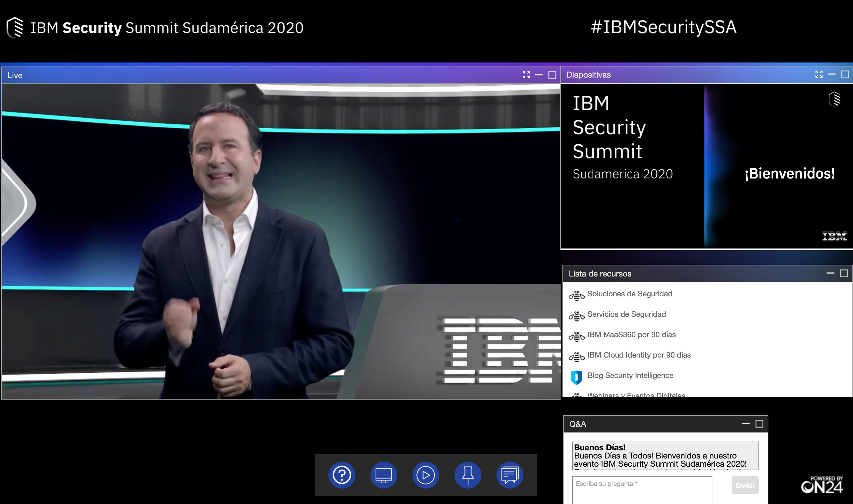Maximize the Lista de recursos panel
Image resolution: width=853 pixels, height=504 pixels.
(x=843, y=273)
